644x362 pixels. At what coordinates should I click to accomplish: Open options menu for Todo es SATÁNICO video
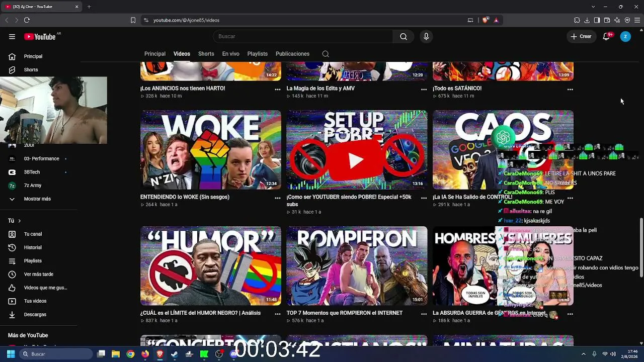pyautogui.click(x=570, y=89)
